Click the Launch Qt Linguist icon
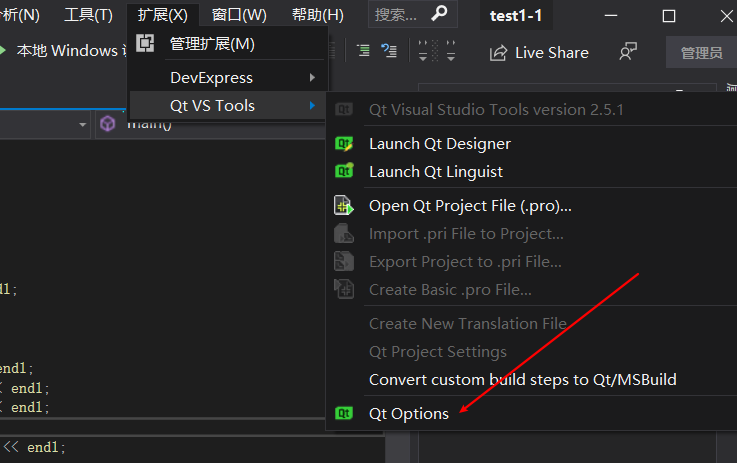 click(344, 171)
